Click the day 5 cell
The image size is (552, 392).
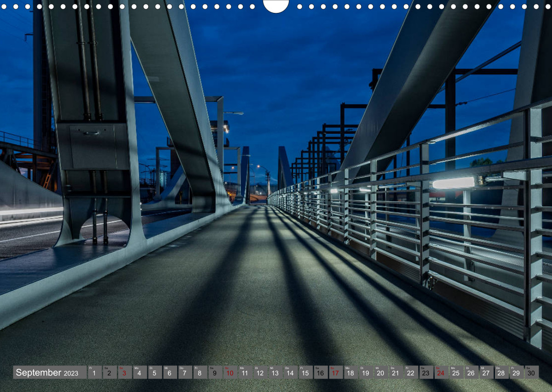tap(155, 372)
